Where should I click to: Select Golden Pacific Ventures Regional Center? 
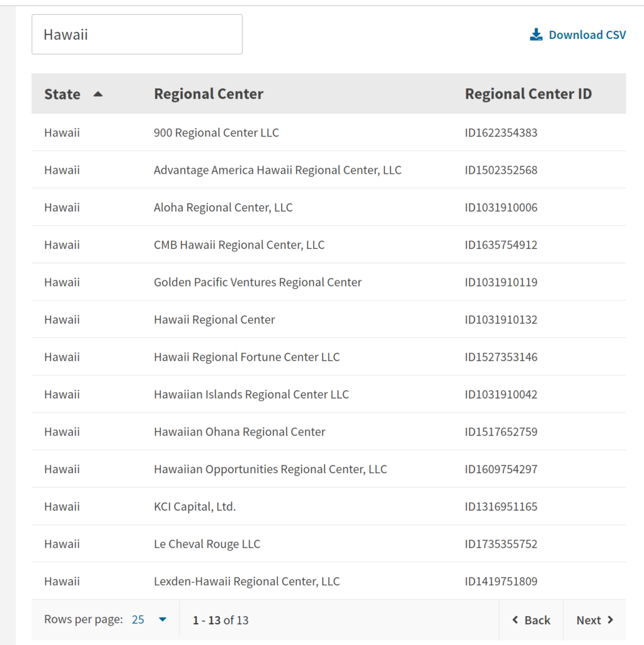click(x=258, y=282)
